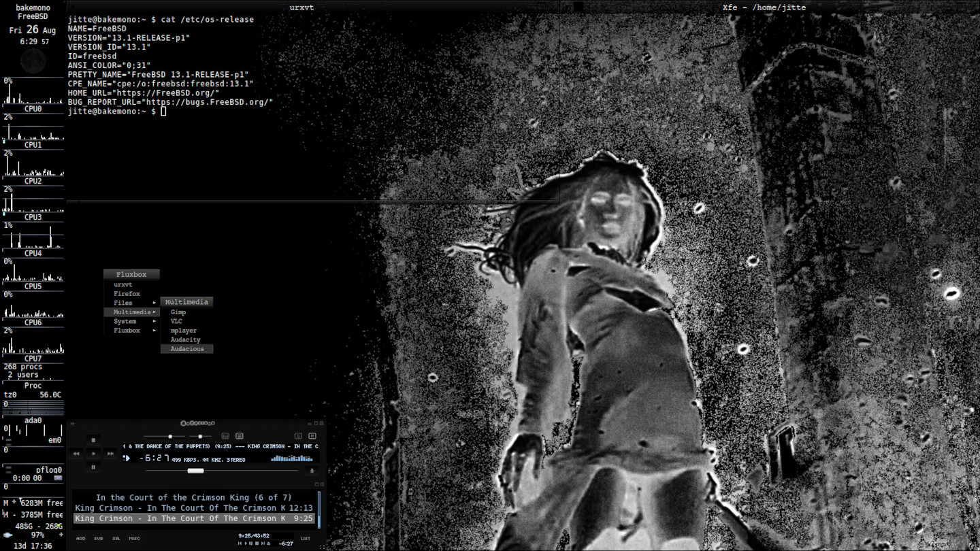Screen dimensions: 980x551
Task: Expand the Multimedia submenu entry
Action: [x=131, y=312]
